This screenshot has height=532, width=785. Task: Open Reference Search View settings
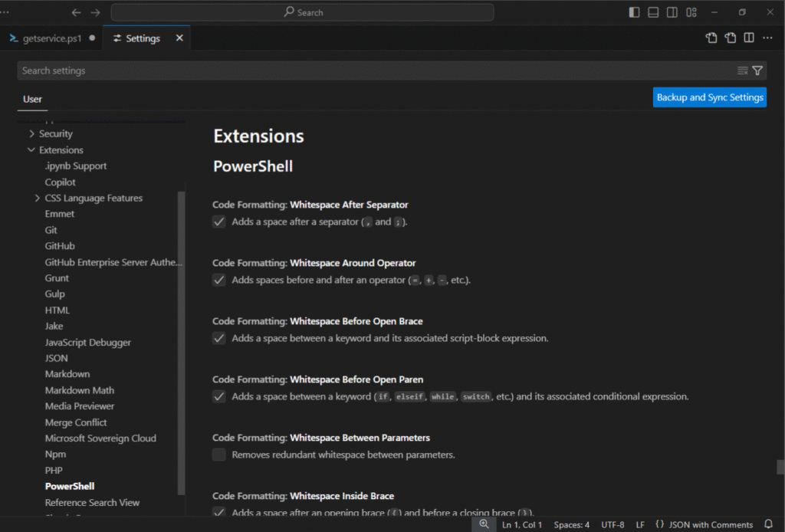tap(92, 502)
